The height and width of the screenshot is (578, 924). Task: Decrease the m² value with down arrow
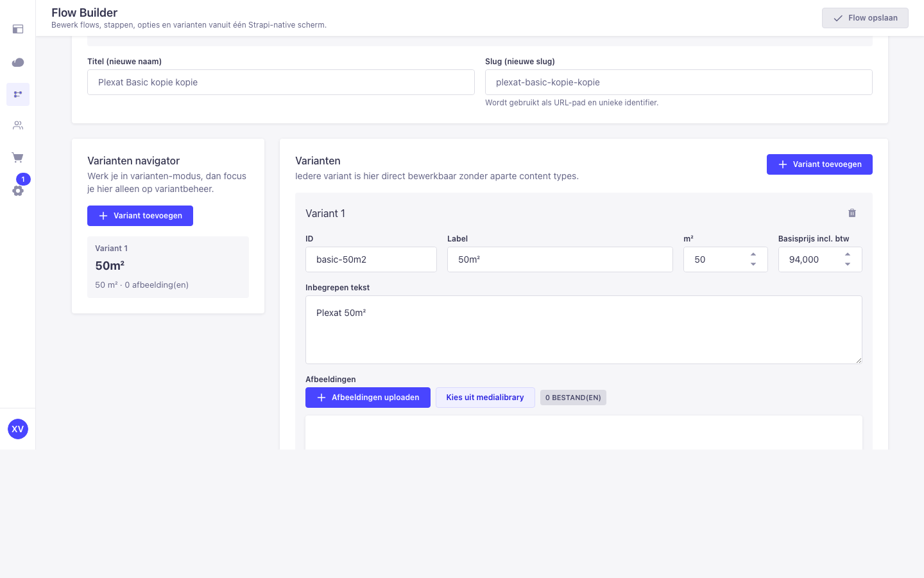click(753, 265)
